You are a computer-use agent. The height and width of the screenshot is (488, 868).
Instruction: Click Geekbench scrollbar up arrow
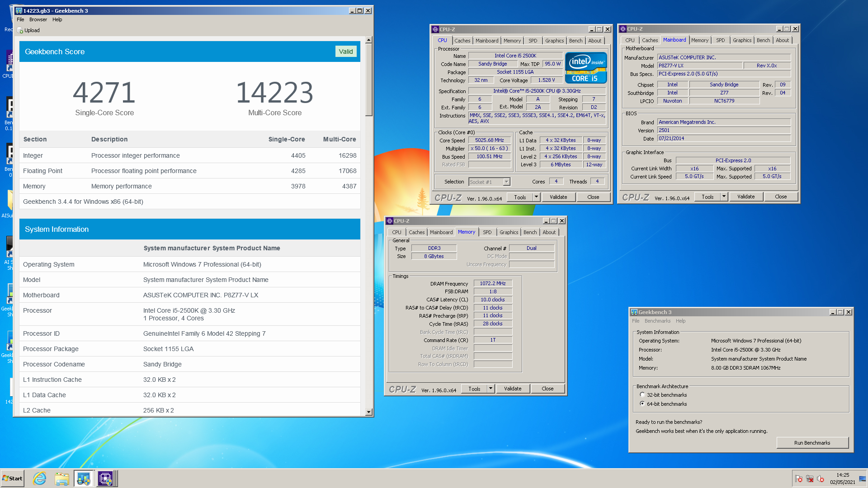click(x=368, y=40)
